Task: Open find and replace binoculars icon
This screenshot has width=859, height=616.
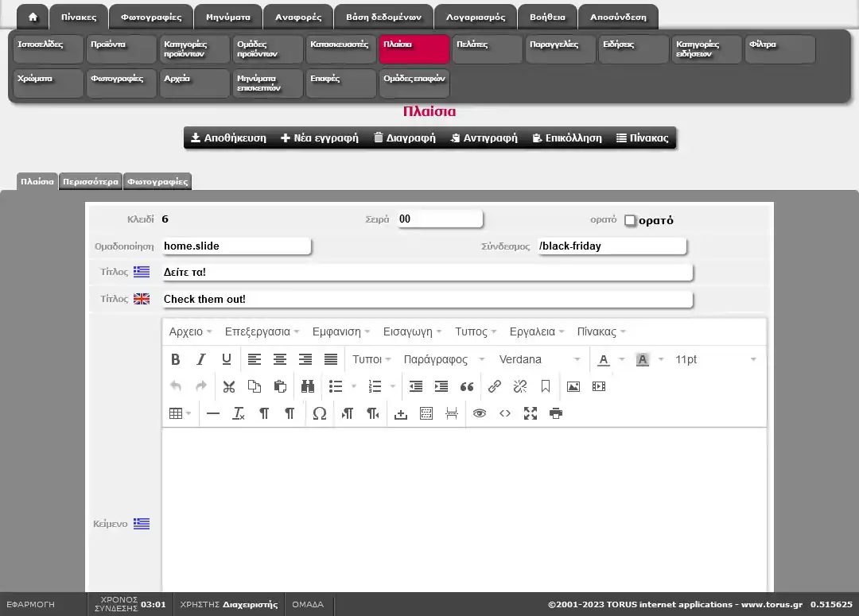Action: (308, 387)
